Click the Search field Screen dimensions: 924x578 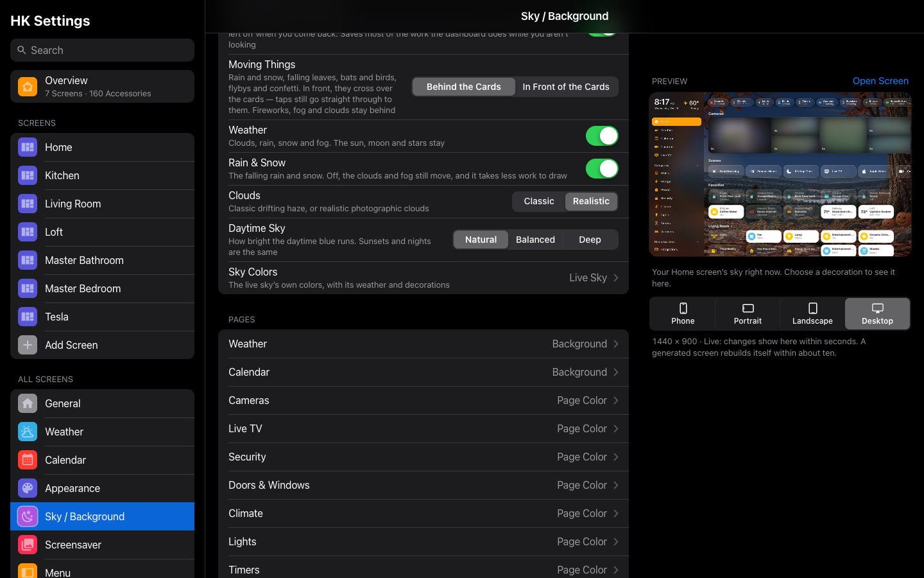tap(102, 50)
